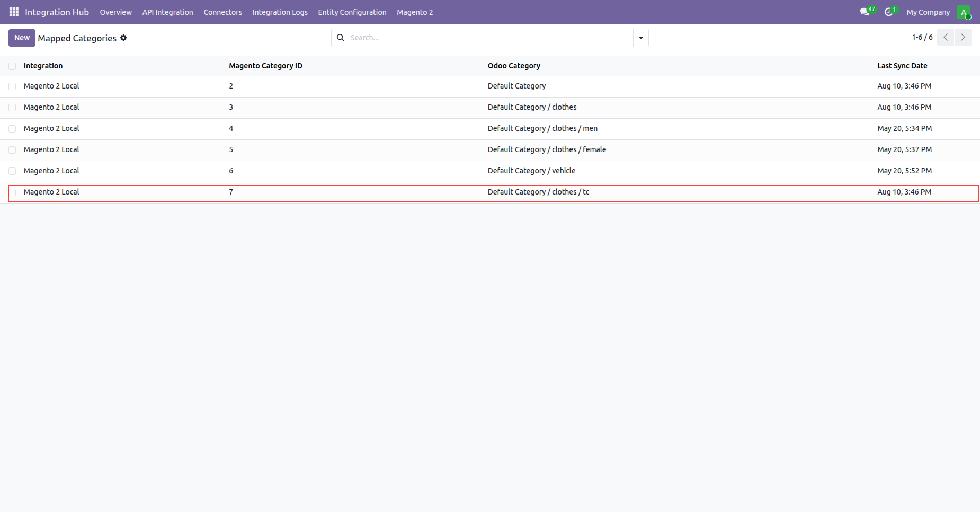This screenshot has height=512, width=980.
Task: Go to previous page of records
Action: (x=946, y=38)
